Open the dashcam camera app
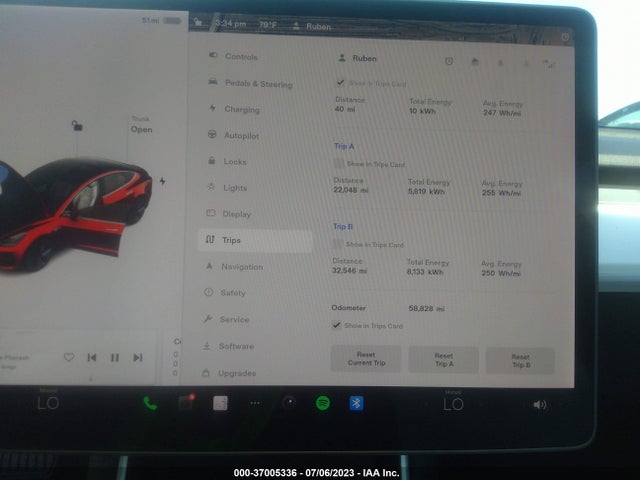This screenshot has width=640, height=480. pos(186,403)
